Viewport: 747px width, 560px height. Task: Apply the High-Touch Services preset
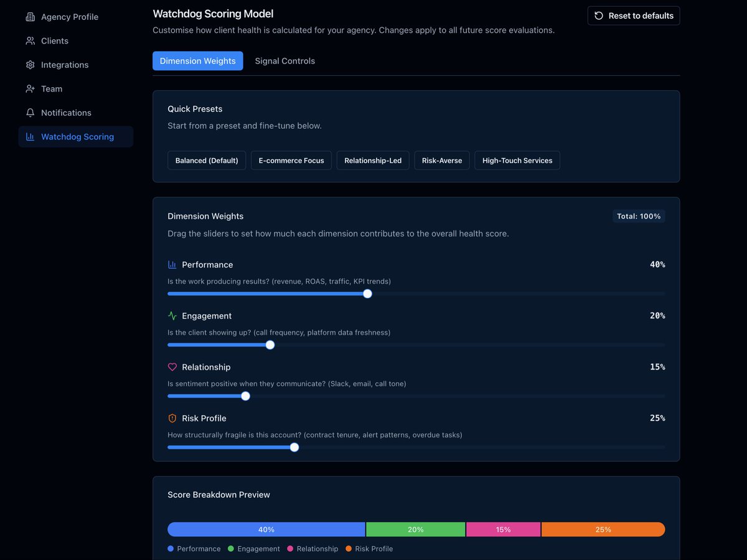coord(517,161)
